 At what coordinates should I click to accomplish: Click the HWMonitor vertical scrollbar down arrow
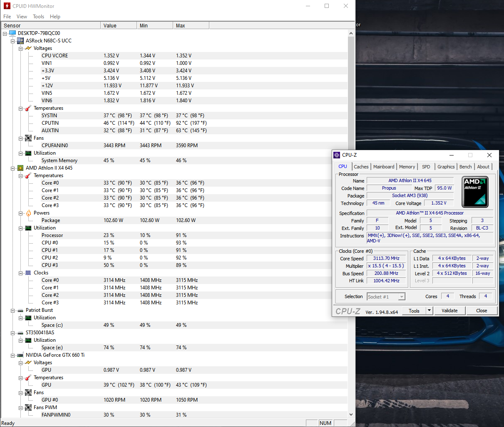351,415
